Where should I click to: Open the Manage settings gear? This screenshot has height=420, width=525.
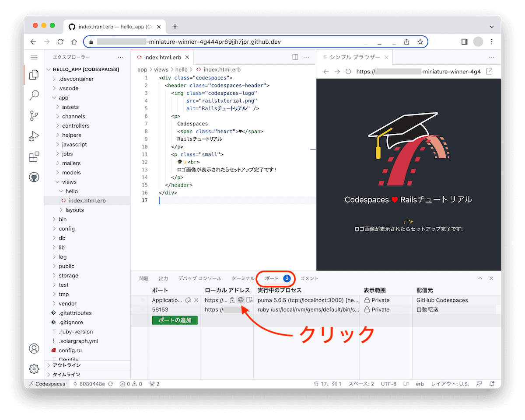click(x=34, y=369)
